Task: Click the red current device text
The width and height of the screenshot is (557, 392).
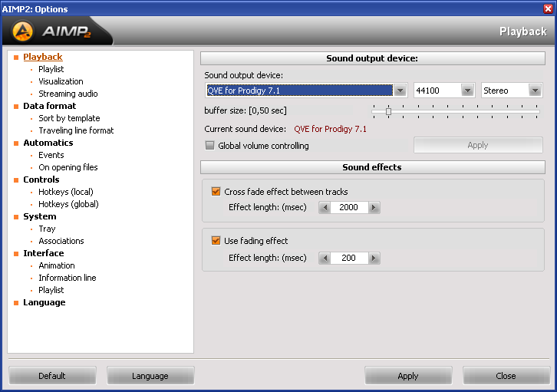Action: point(330,129)
